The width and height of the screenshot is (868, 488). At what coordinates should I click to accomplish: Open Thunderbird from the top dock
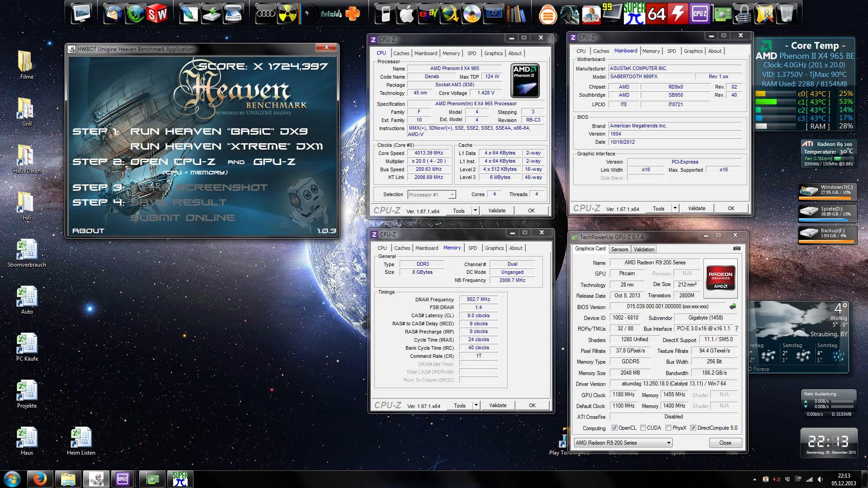tap(113, 14)
